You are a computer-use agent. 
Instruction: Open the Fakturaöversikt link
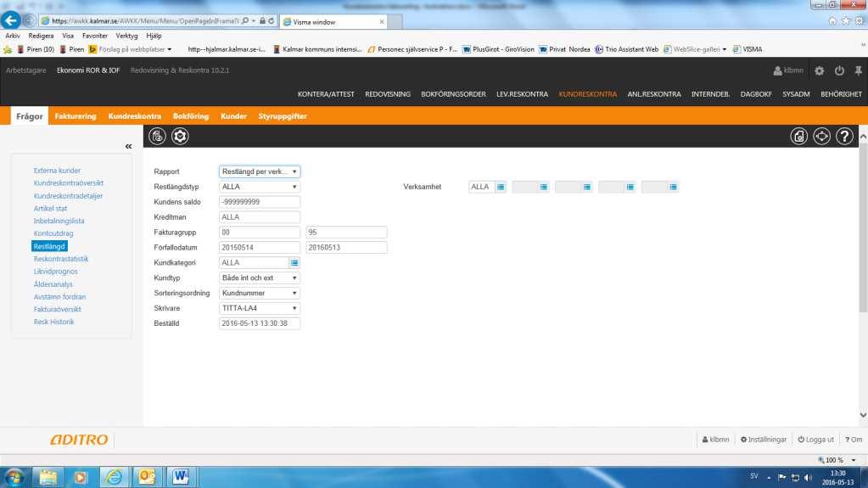click(57, 309)
